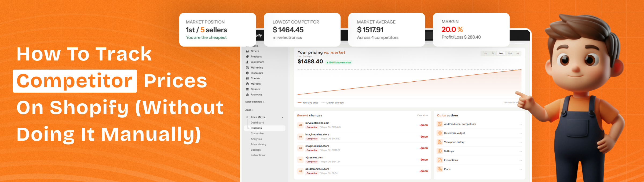This screenshot has height=182, width=644.
Task: Open Price History page
Action: [258, 144]
